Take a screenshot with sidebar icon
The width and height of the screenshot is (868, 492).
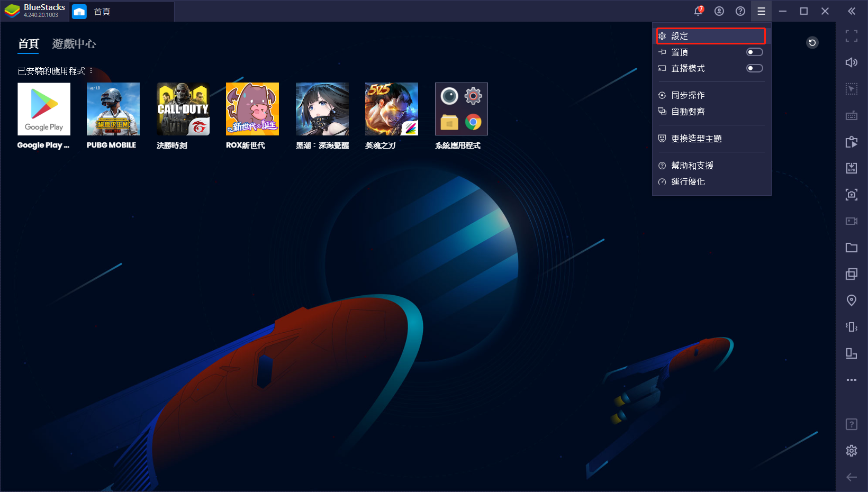tap(852, 195)
